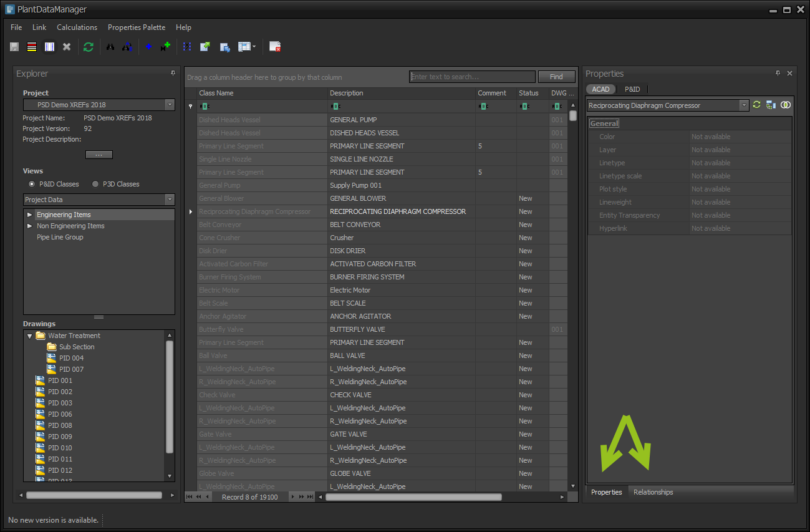This screenshot has width=810, height=532.
Task: Click the blue dashed lines toolbar icon
Action: tap(187, 47)
